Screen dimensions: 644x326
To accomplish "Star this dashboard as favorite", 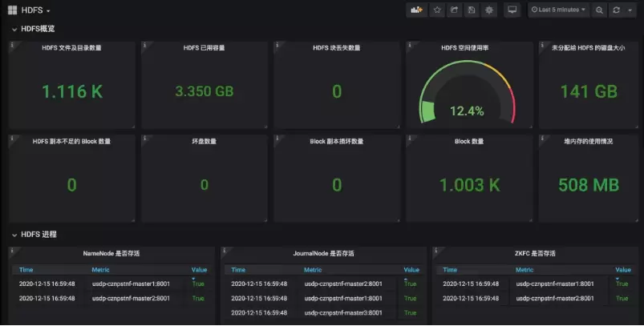I will pyautogui.click(x=437, y=10).
